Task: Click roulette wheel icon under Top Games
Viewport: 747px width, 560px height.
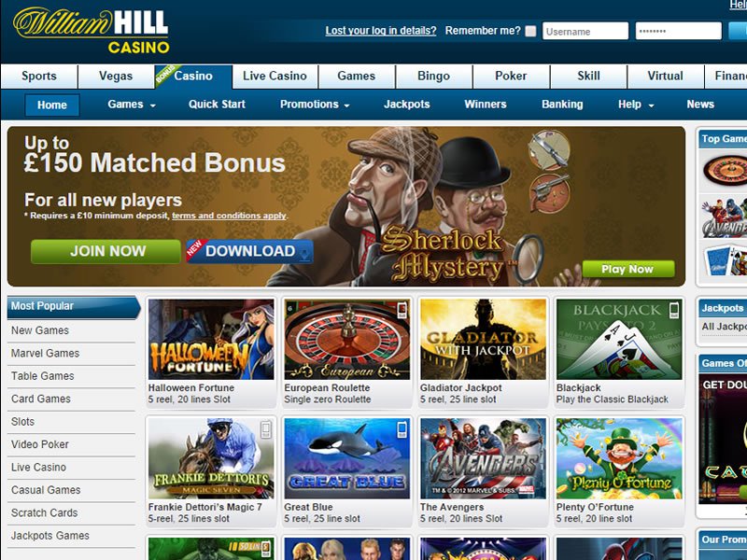Action: tap(725, 170)
